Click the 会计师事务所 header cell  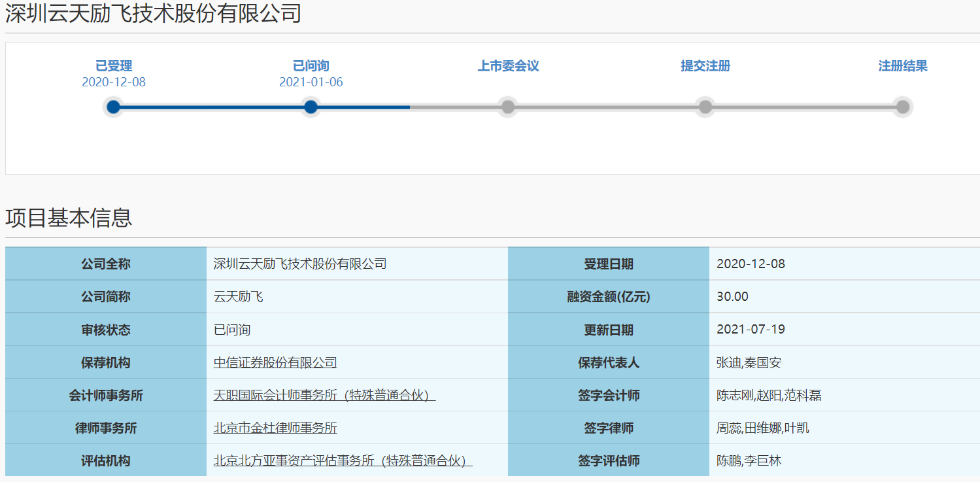106,395
